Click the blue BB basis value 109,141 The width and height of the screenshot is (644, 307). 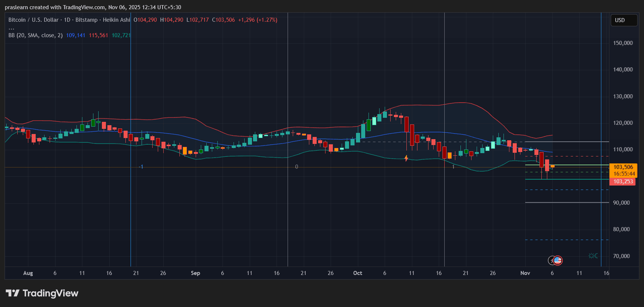75,35
